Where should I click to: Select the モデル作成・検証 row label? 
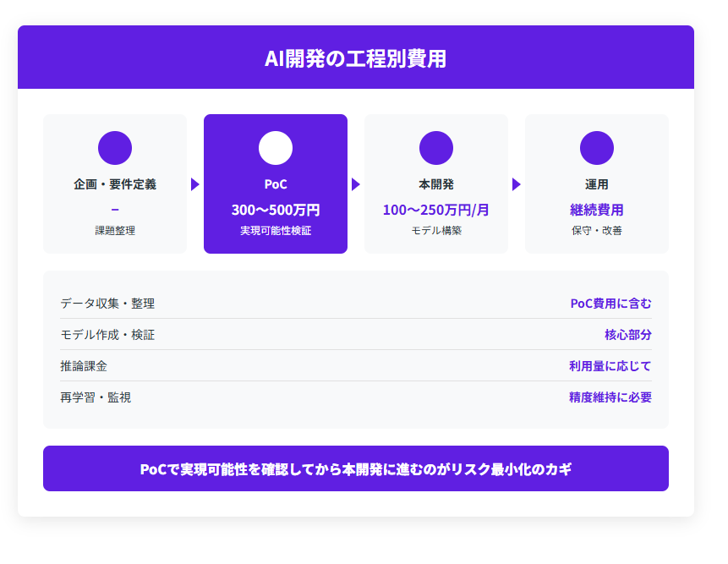pos(107,335)
